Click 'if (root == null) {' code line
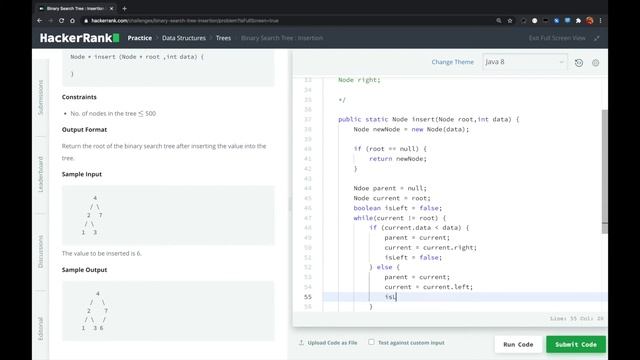This screenshot has width=640, height=360. pos(390,149)
